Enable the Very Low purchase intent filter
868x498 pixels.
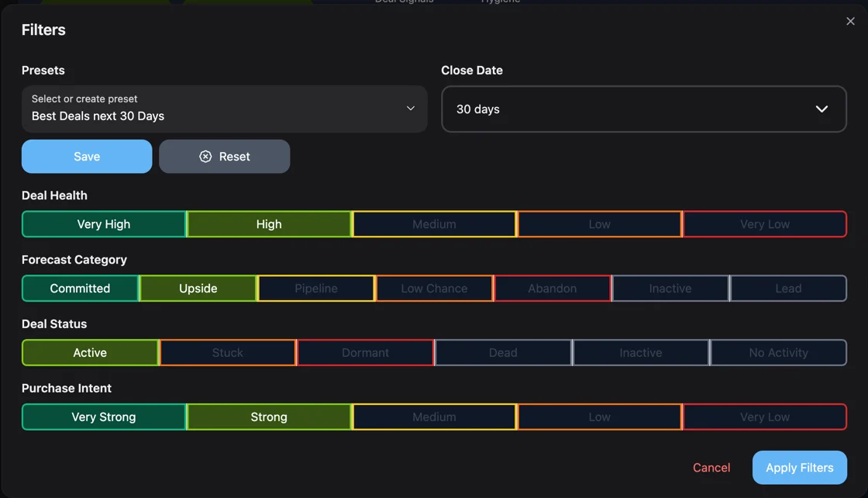pyautogui.click(x=764, y=417)
